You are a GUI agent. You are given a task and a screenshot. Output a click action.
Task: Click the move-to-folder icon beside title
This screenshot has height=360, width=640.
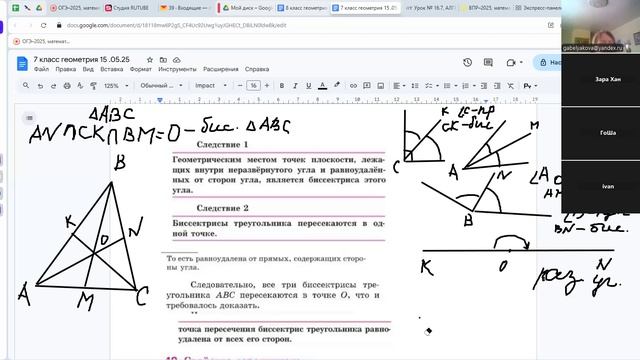click(163, 60)
